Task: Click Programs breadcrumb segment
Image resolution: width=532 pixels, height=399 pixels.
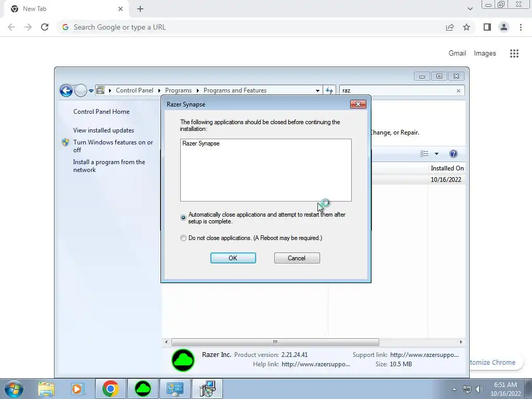Action: [178, 90]
